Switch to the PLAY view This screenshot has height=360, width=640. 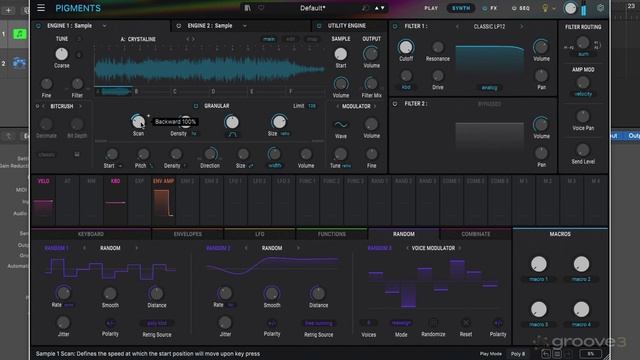431,8
